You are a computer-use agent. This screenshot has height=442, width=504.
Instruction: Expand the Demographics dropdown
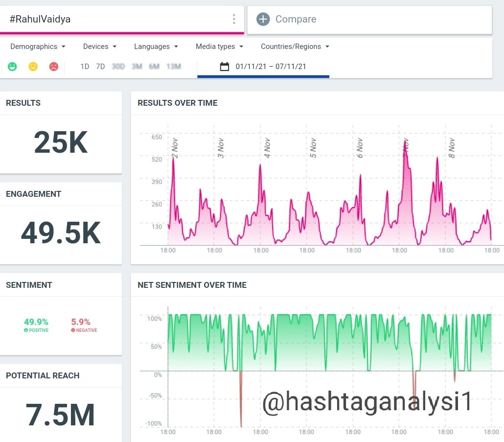click(x=38, y=47)
